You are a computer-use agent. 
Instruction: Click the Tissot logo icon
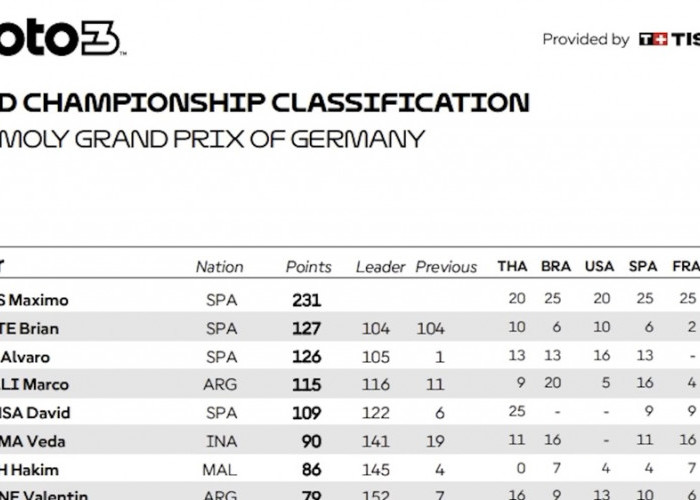pos(653,39)
